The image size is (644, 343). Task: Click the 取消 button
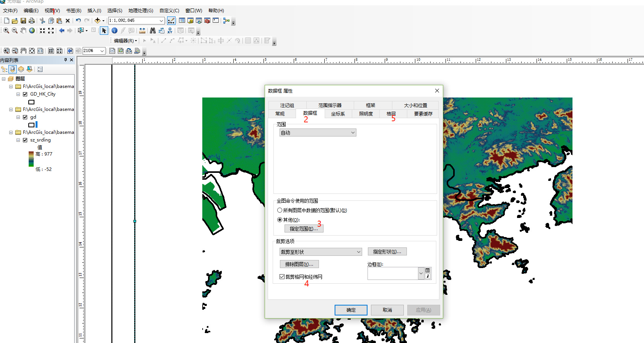click(387, 310)
